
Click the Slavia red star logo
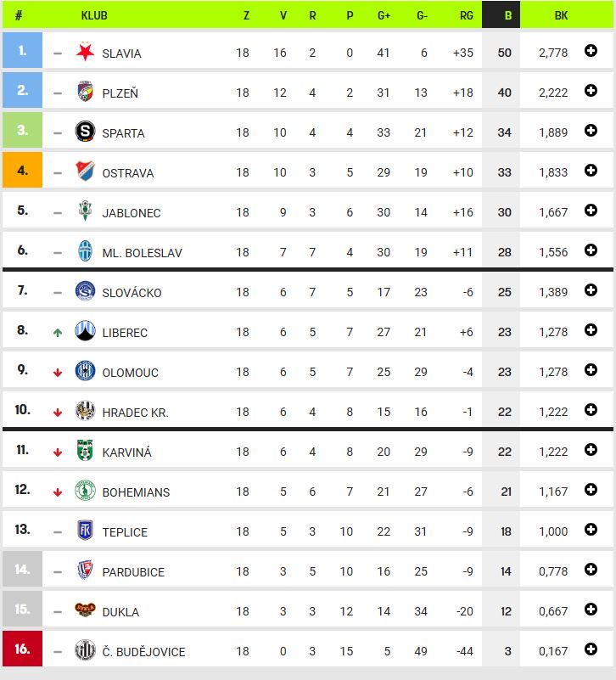pyautogui.click(x=85, y=52)
